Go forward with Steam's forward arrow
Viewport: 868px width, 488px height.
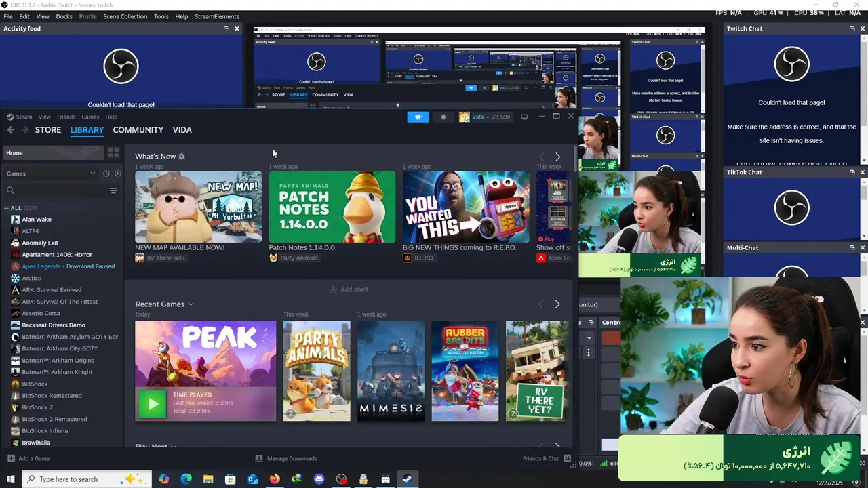click(x=25, y=129)
